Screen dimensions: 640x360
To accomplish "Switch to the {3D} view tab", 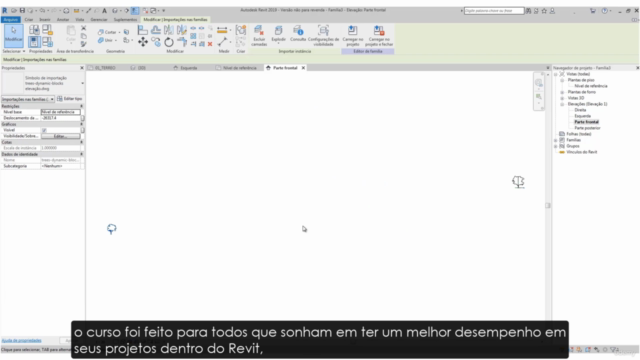I will (x=141, y=68).
